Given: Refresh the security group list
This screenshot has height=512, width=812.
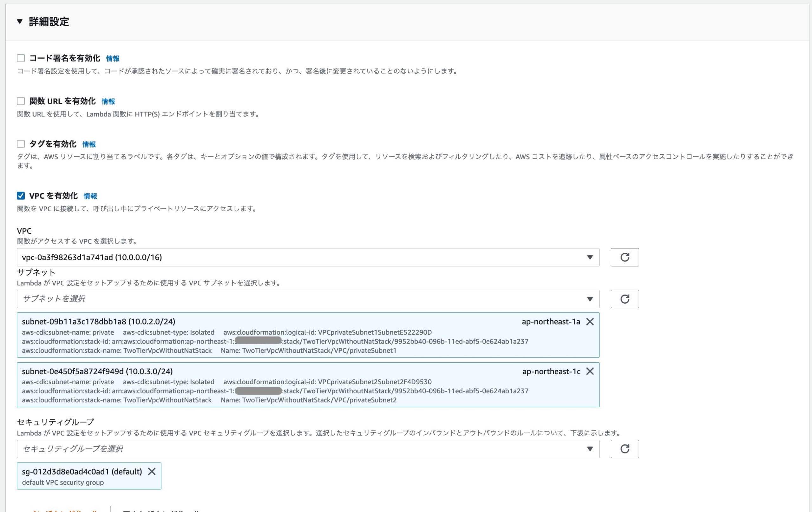Looking at the screenshot, I should (x=625, y=449).
